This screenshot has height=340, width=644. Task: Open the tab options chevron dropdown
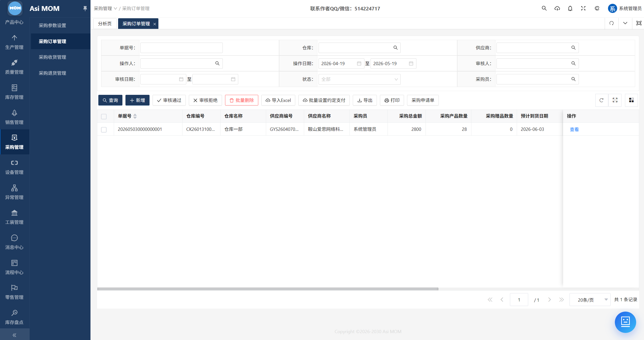(x=625, y=23)
